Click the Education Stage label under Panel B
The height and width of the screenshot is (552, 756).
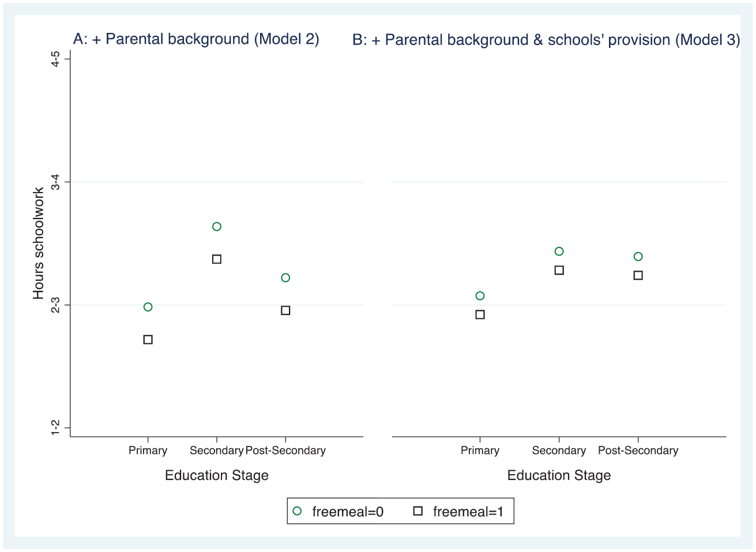pos(559,475)
